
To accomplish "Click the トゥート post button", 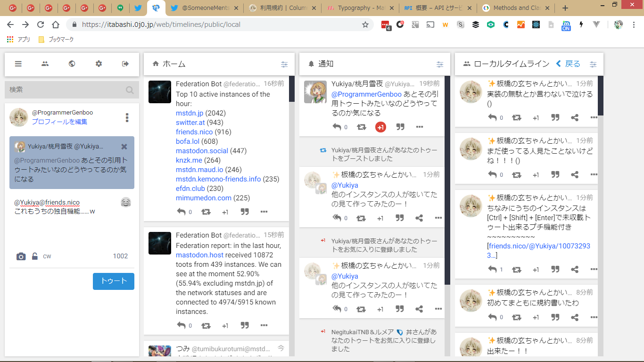I will pos(114,281).
